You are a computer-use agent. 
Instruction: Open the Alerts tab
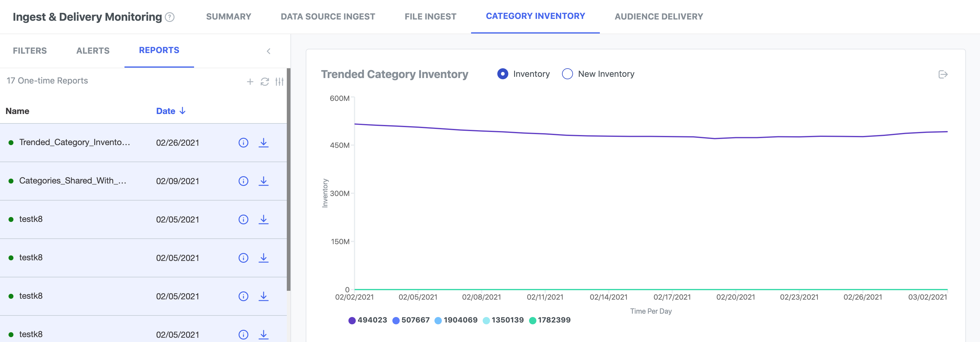[x=93, y=51]
